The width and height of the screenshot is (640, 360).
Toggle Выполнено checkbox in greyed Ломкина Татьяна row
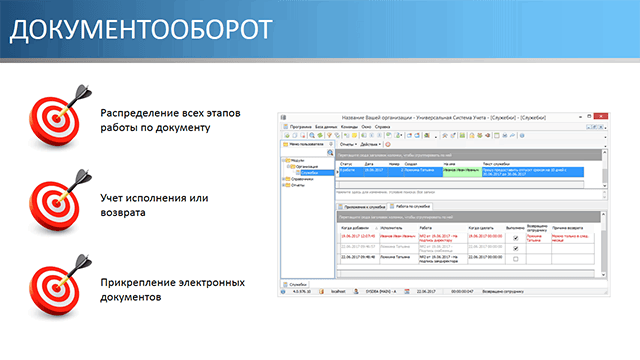coord(516,248)
